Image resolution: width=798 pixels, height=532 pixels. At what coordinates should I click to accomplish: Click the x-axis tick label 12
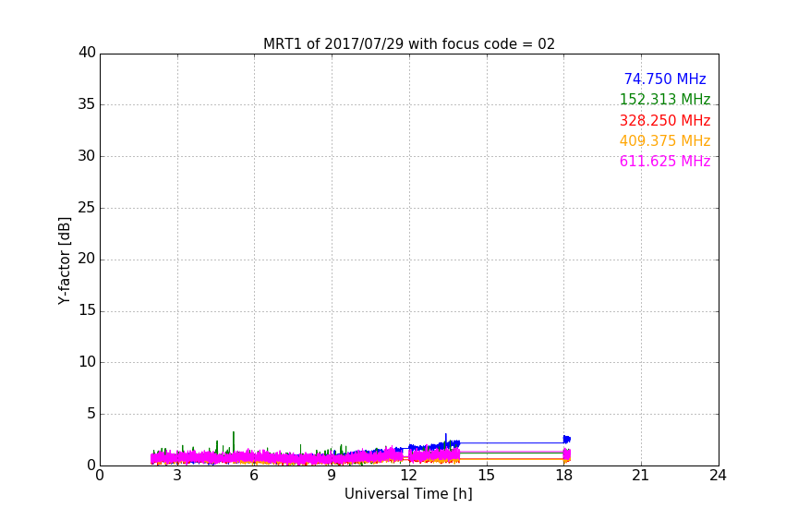click(408, 476)
